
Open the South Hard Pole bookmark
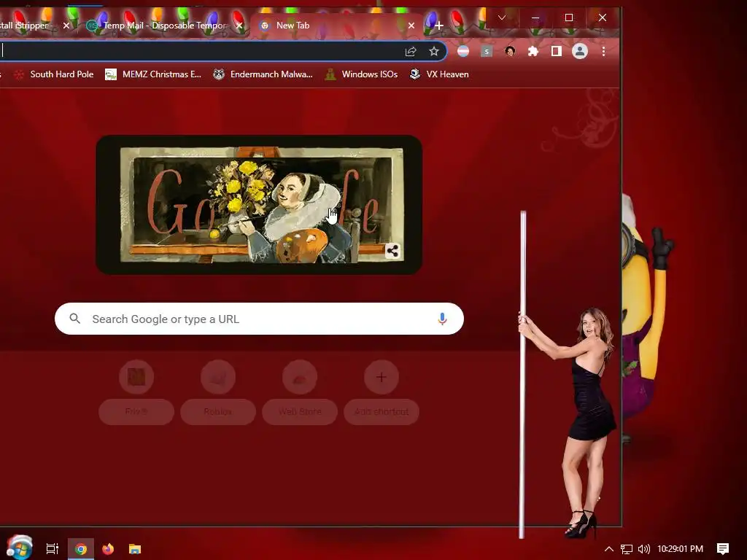pos(53,74)
